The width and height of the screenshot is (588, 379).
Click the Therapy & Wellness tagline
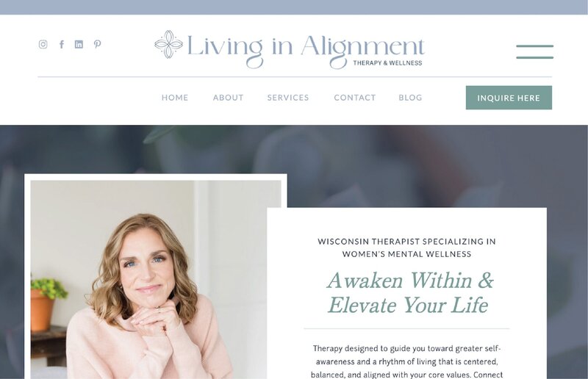(x=387, y=63)
